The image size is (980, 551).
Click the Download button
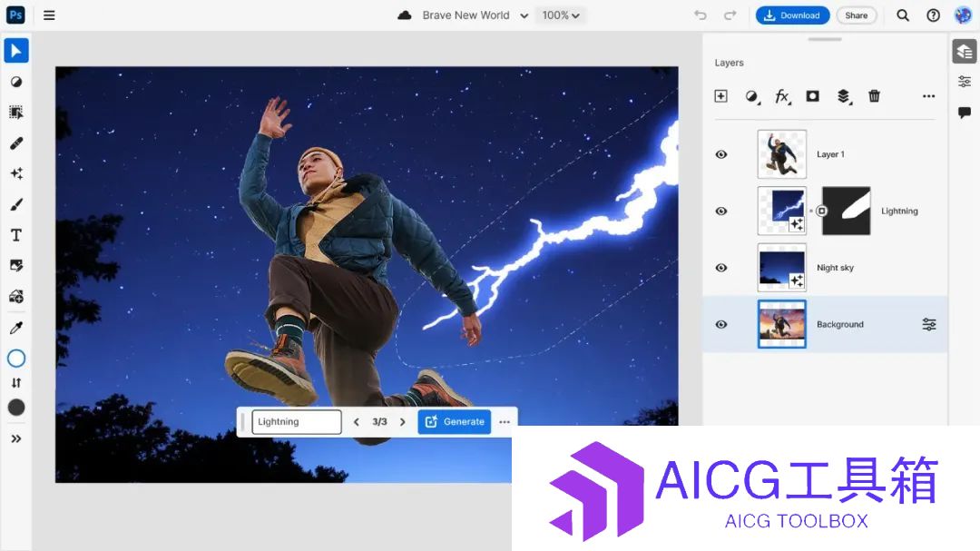(792, 15)
